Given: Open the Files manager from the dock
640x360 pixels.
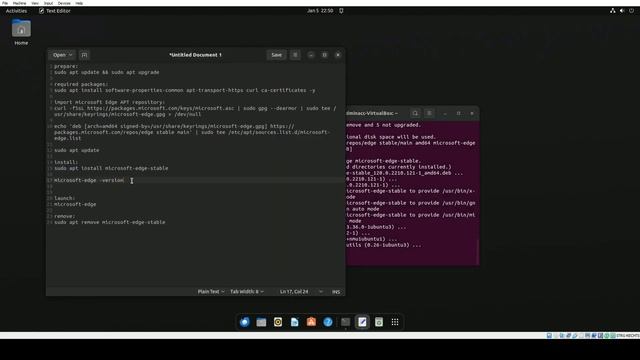Looking at the screenshot, I should [261, 322].
